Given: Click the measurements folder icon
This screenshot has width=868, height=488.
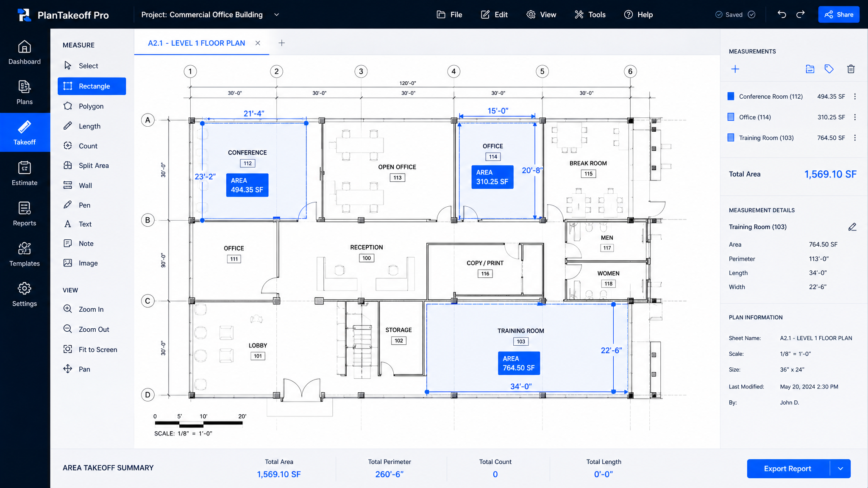Looking at the screenshot, I should [810, 69].
